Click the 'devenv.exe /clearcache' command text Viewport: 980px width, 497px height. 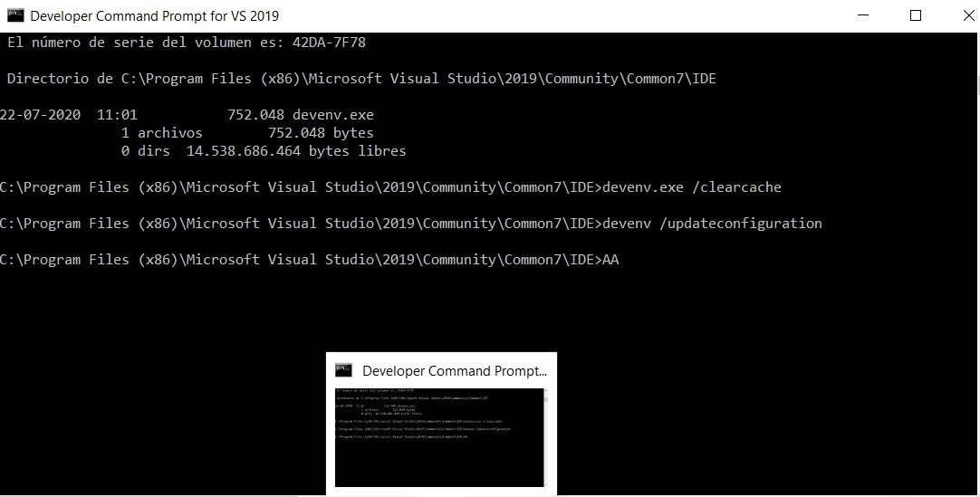[x=692, y=187]
